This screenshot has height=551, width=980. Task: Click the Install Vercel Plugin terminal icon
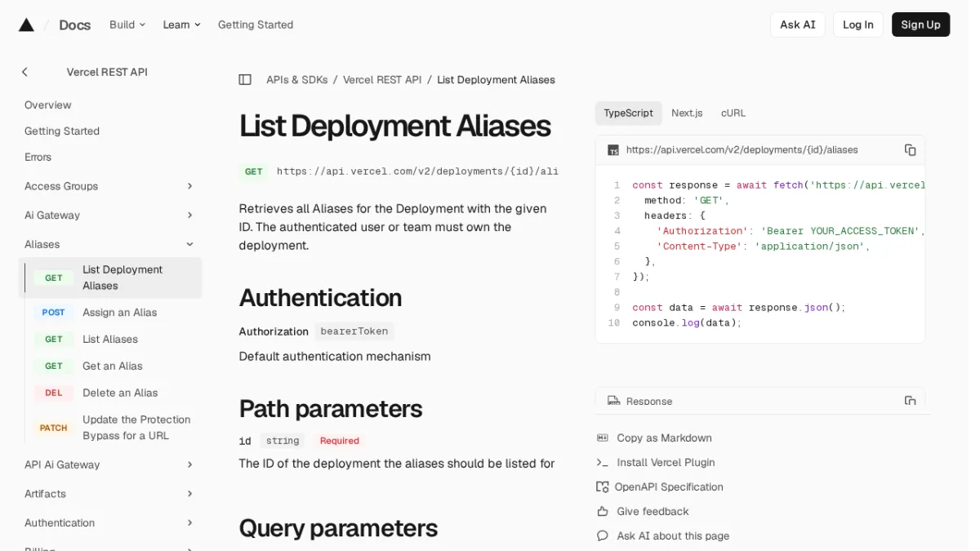[x=603, y=463]
